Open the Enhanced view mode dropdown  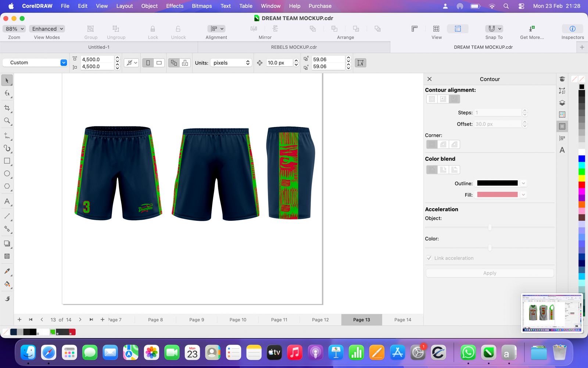(x=47, y=29)
